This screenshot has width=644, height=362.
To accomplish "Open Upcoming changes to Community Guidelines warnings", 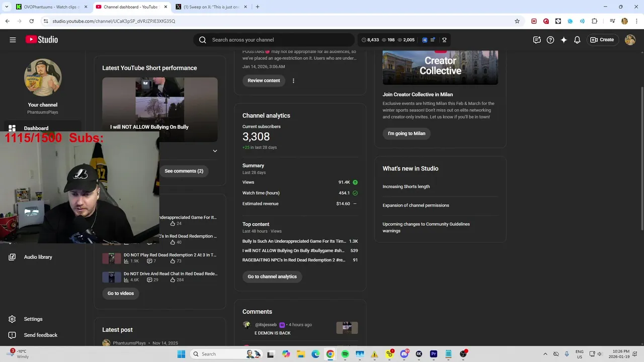I will tap(426, 227).
